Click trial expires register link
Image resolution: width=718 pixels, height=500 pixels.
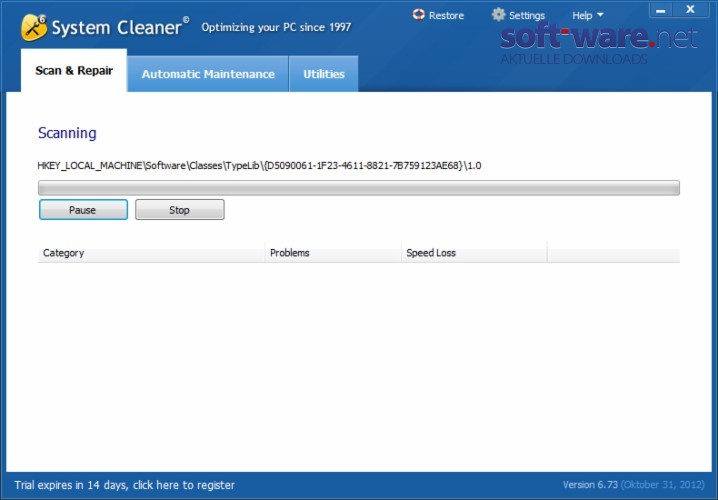tap(125, 485)
